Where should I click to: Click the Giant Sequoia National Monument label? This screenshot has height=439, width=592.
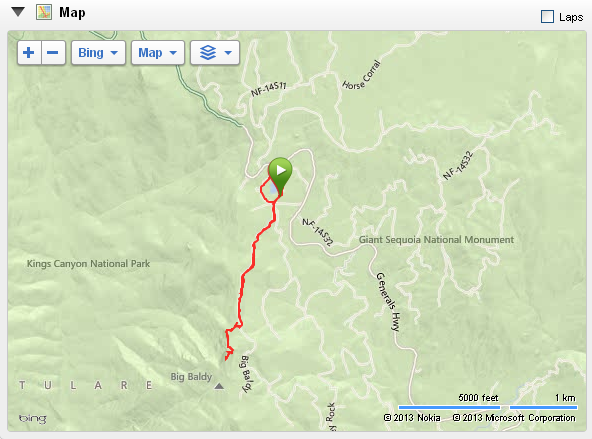436,240
